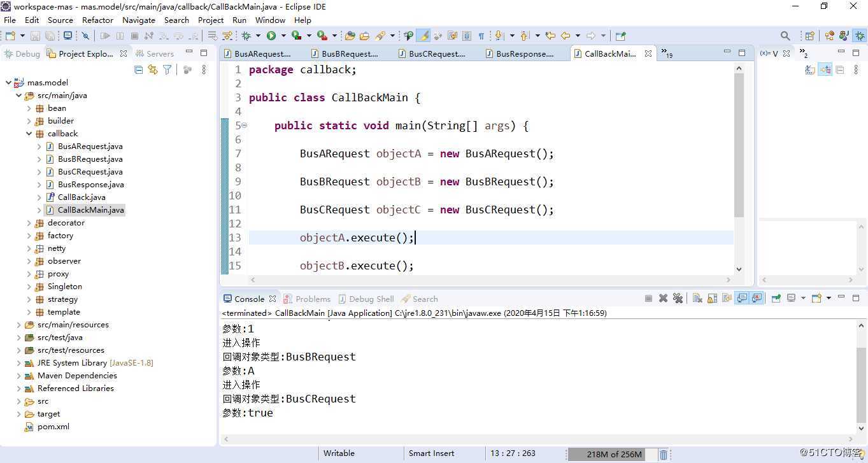Expand the Maven Dependencies node
The image size is (868, 463).
(x=18, y=376)
